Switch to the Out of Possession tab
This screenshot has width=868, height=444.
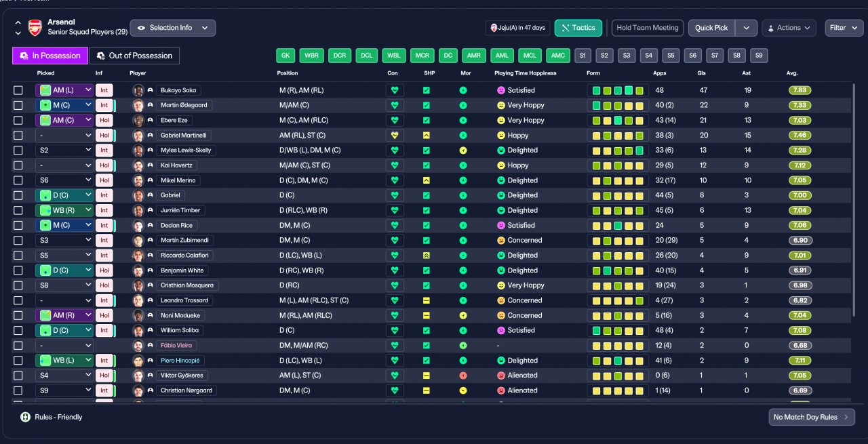point(135,56)
